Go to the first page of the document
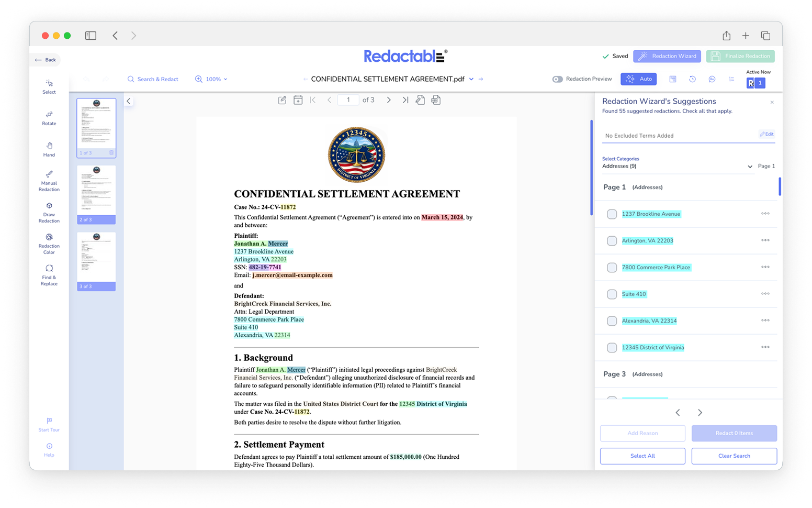The image size is (812, 508). pyautogui.click(x=313, y=100)
